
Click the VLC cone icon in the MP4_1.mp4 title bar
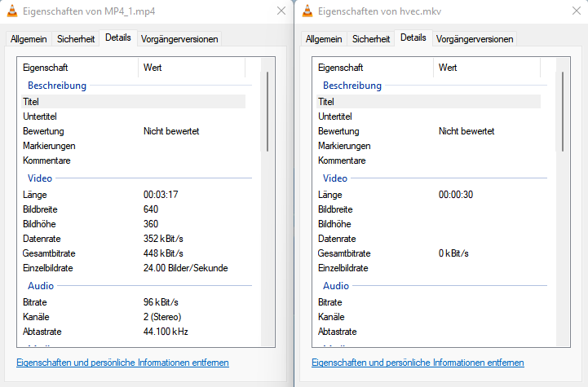pyautogui.click(x=11, y=11)
